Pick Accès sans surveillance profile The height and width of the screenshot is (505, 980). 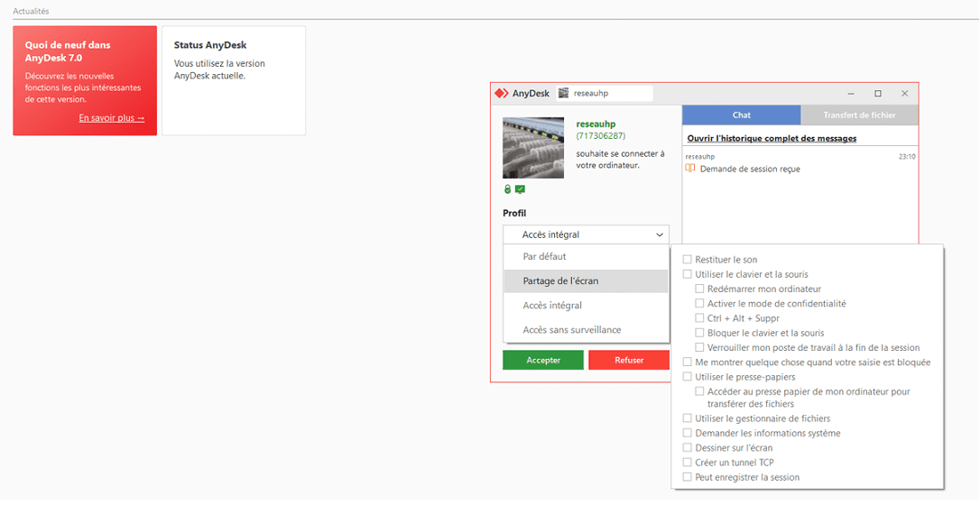coord(586,329)
